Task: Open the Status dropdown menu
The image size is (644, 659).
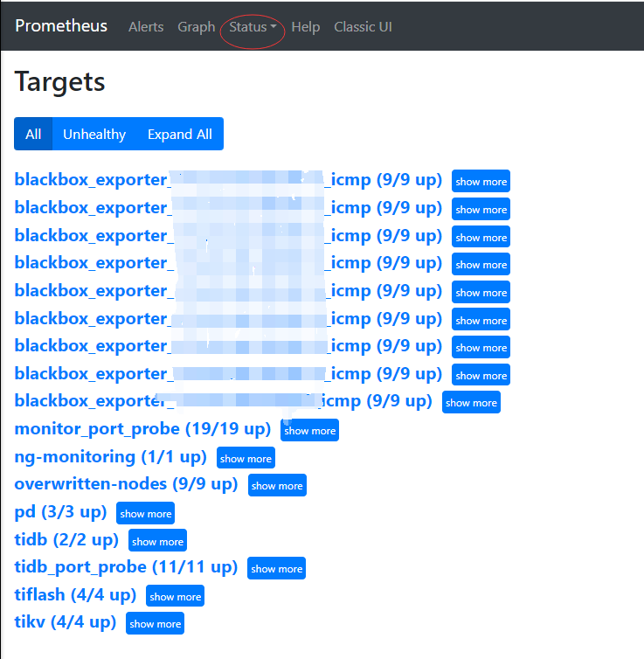Action: coord(253,27)
